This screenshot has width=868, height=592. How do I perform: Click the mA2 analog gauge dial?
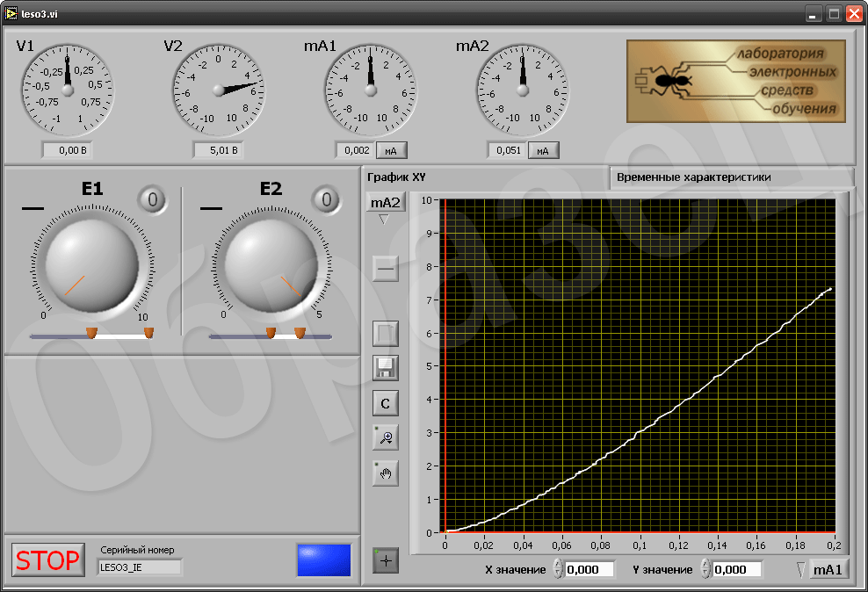(x=523, y=90)
